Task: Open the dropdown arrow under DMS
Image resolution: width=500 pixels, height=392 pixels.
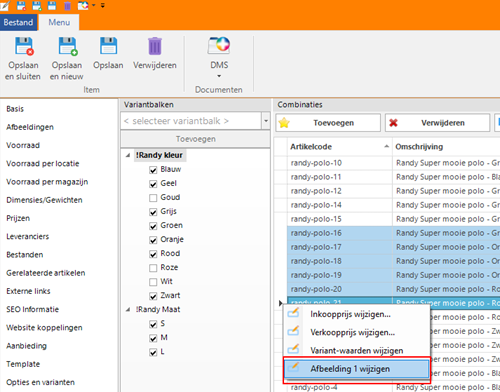Action: pyautogui.click(x=219, y=76)
